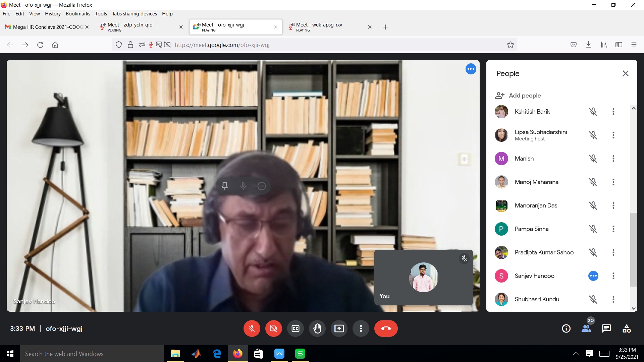The image size is (644, 362).
Task: Open the meeting details info icon
Action: [x=566, y=328]
